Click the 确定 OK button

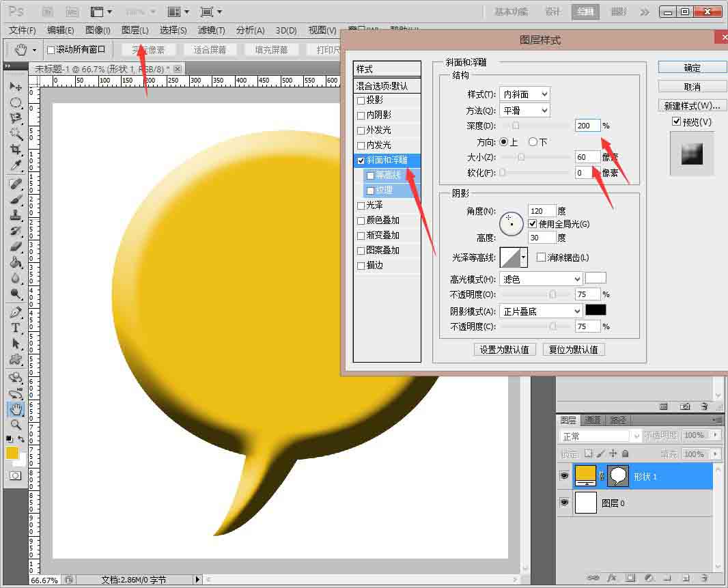point(692,68)
